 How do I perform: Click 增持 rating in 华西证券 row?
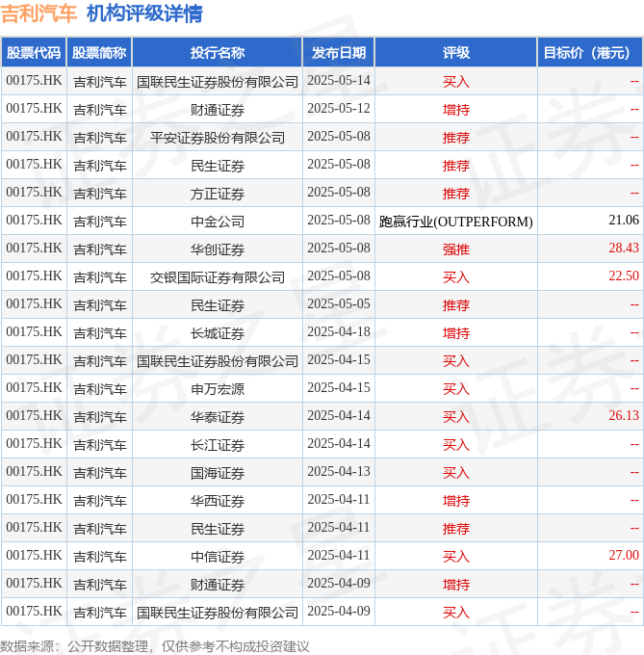pos(455,501)
